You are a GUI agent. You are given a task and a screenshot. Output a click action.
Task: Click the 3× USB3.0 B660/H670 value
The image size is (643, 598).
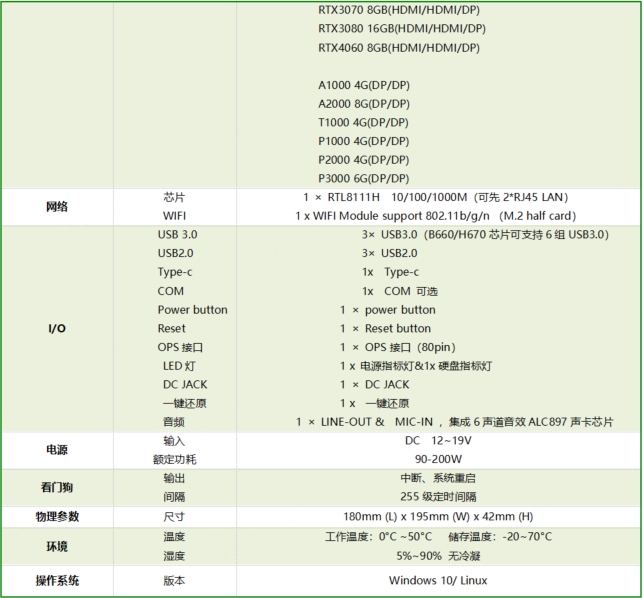click(485, 235)
